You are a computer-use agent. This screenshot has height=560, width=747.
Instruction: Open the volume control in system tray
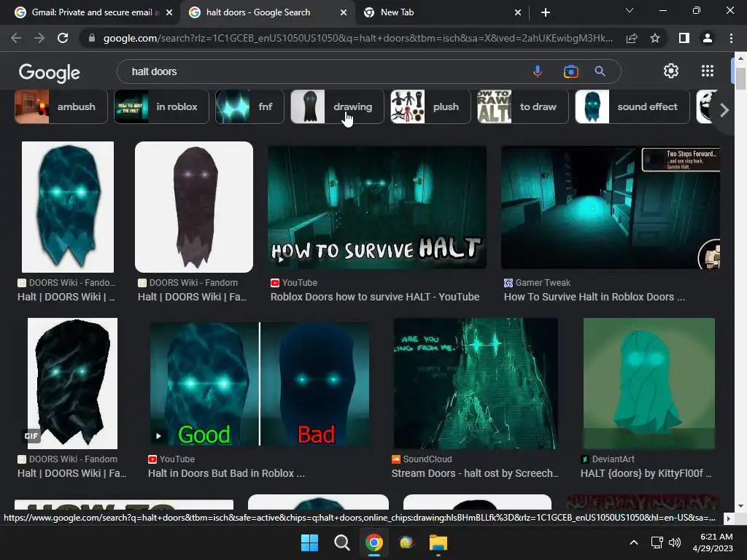point(675,542)
